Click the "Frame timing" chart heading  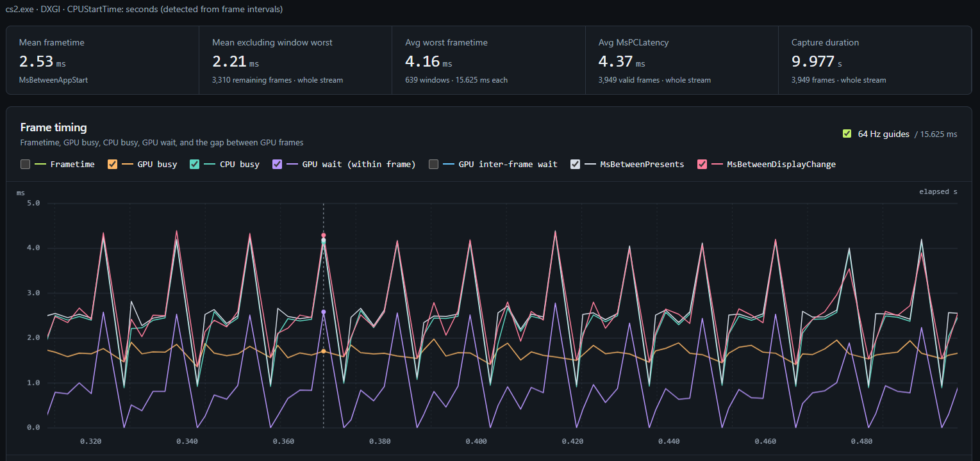click(x=54, y=127)
